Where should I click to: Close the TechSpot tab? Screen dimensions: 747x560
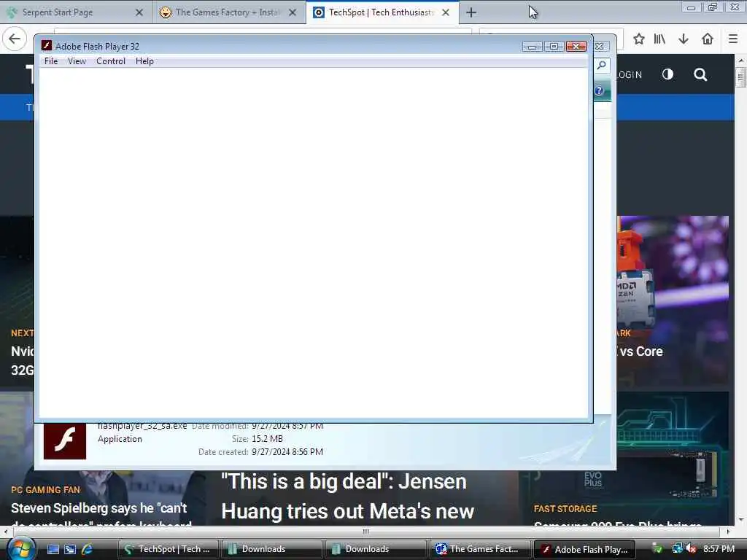coord(446,12)
